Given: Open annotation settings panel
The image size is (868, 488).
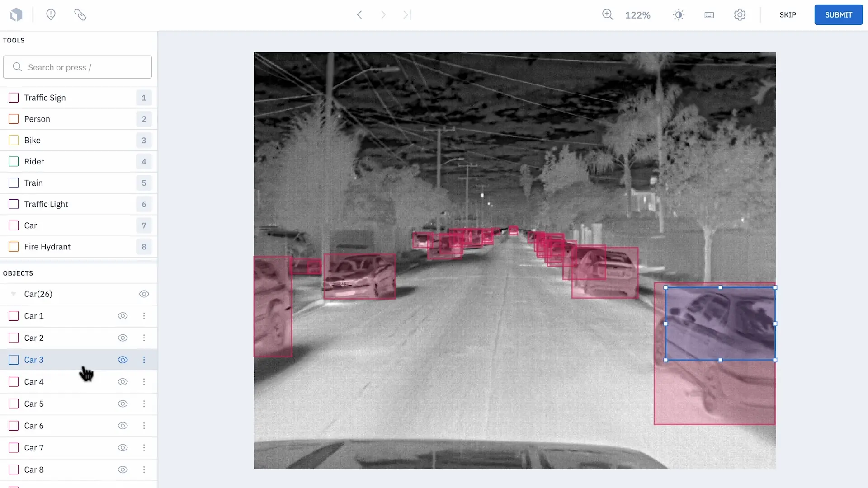Looking at the screenshot, I should click(741, 14).
